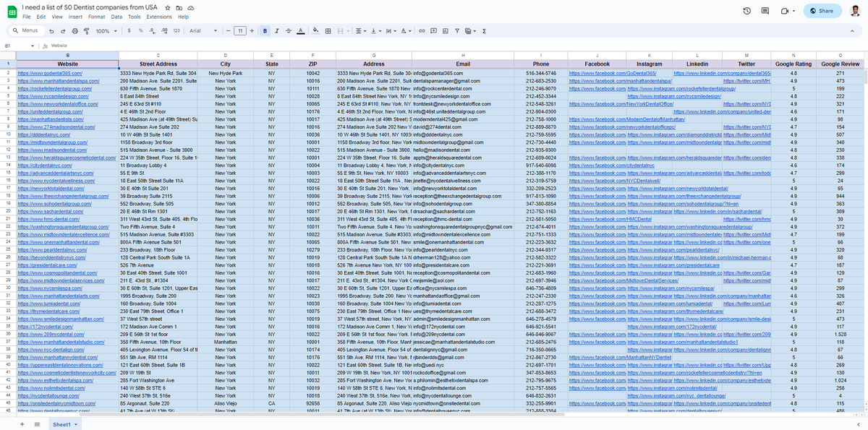Click the print icon

point(75,31)
